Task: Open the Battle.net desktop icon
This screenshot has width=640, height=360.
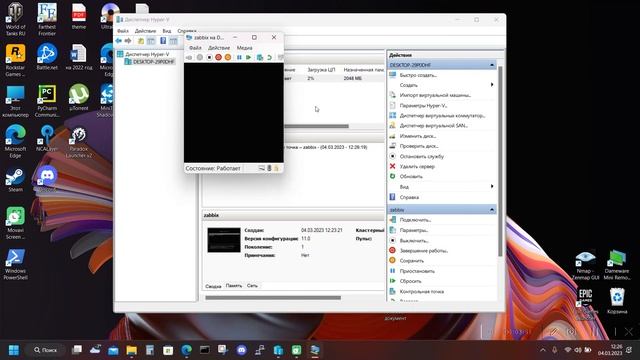Action: pos(47,57)
